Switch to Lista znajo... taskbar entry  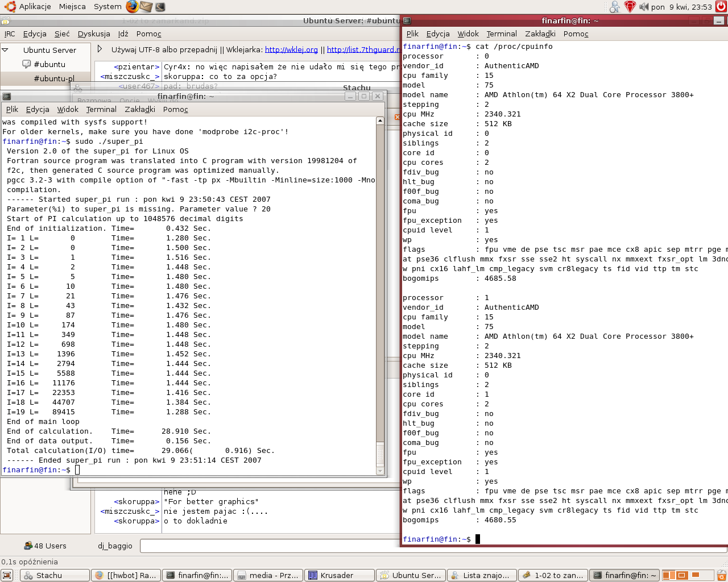[482, 575]
